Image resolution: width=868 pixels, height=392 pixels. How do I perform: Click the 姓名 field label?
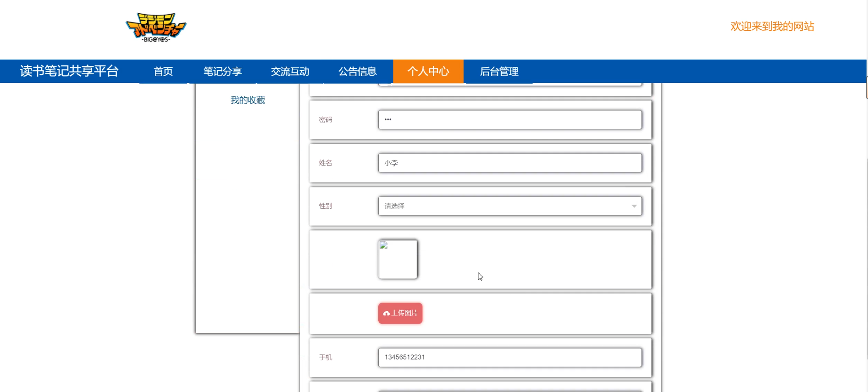[x=326, y=163]
